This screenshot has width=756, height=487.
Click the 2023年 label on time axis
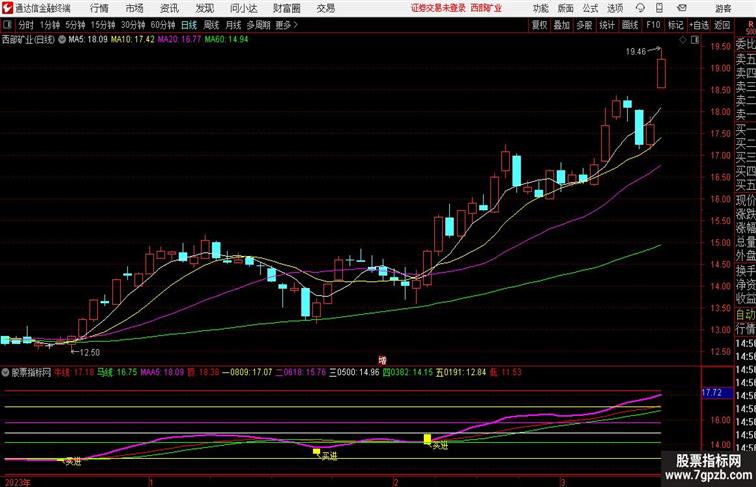tap(17, 482)
